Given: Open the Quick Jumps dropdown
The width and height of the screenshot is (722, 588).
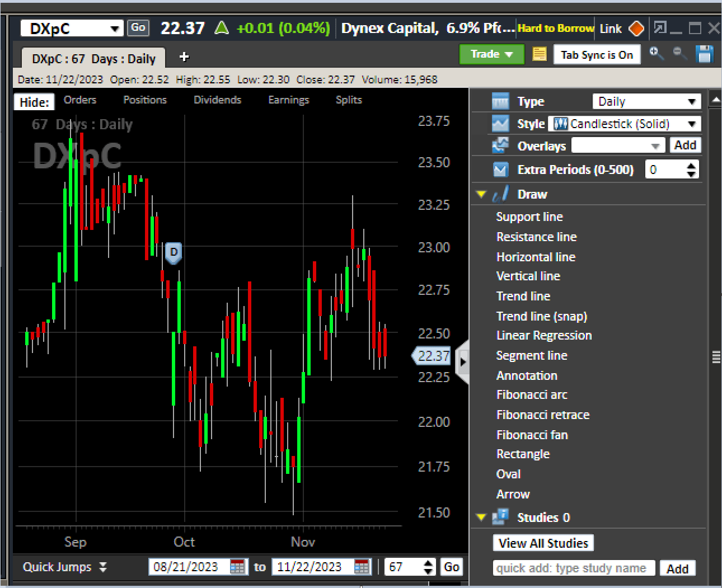Looking at the screenshot, I should (64, 567).
